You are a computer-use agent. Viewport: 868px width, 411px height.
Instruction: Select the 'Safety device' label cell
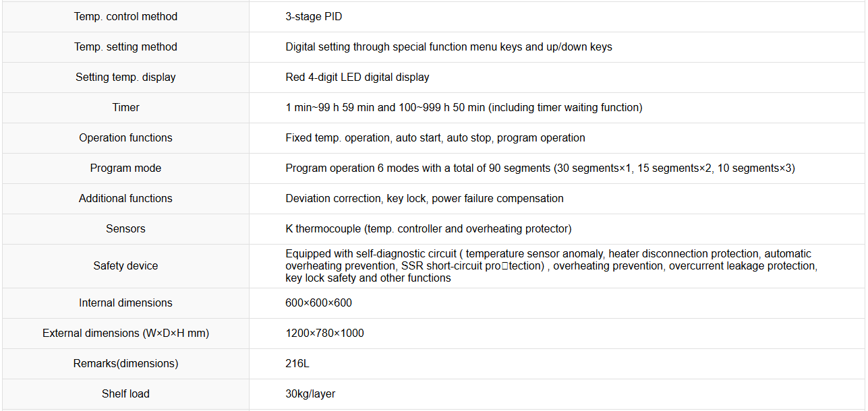tap(125, 265)
